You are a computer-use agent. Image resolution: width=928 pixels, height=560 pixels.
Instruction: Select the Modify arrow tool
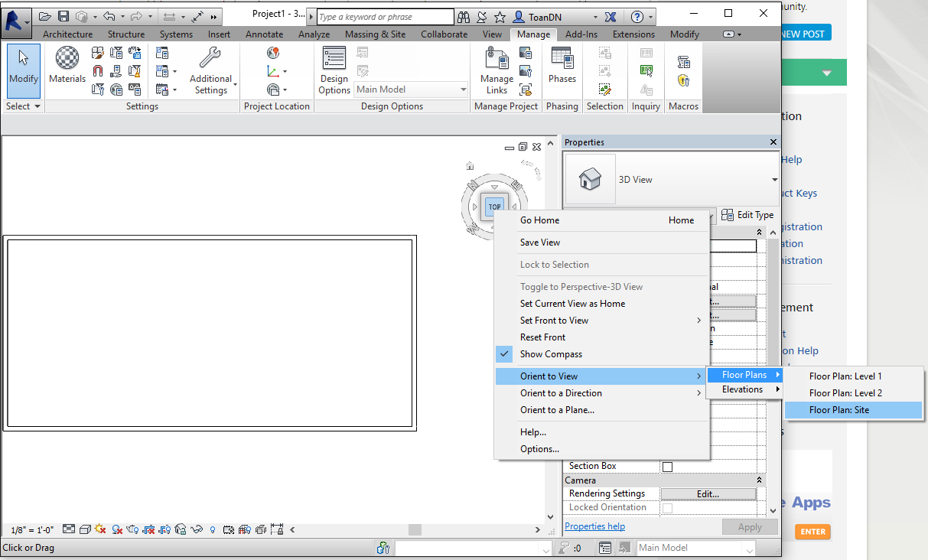tap(24, 70)
